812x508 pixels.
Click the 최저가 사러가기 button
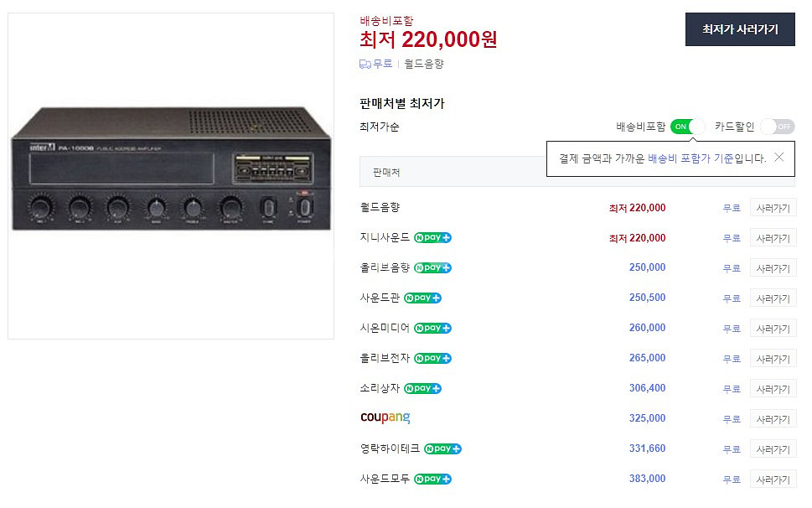point(740,29)
